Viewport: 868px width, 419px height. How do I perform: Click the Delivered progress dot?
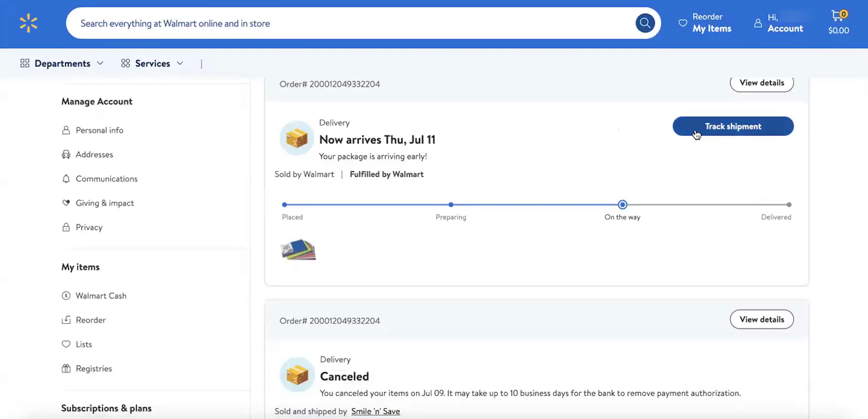point(789,205)
